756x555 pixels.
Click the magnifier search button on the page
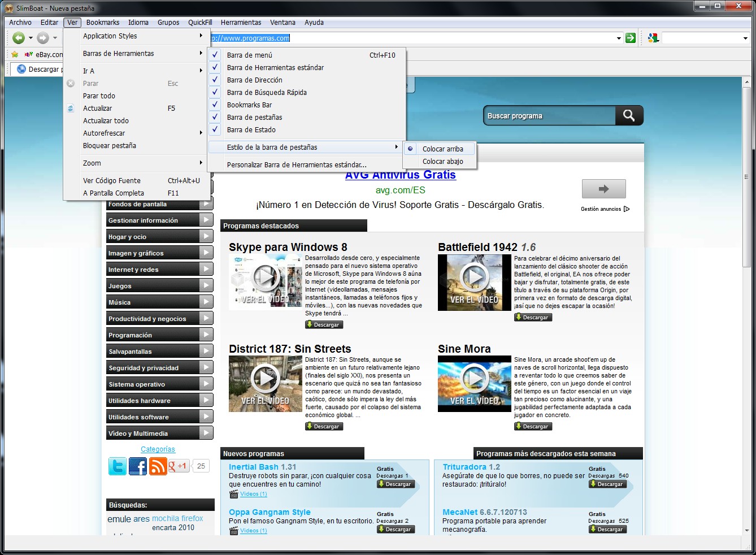(x=629, y=115)
